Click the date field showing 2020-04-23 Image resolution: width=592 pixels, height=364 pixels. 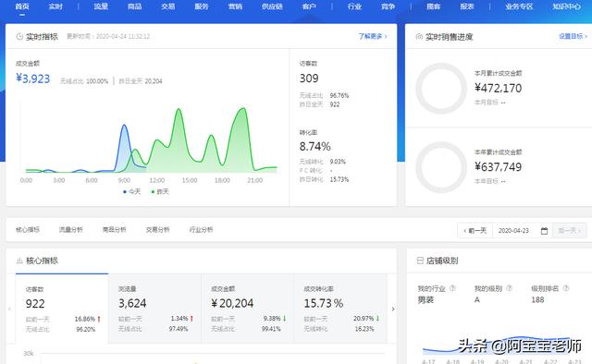tap(513, 230)
